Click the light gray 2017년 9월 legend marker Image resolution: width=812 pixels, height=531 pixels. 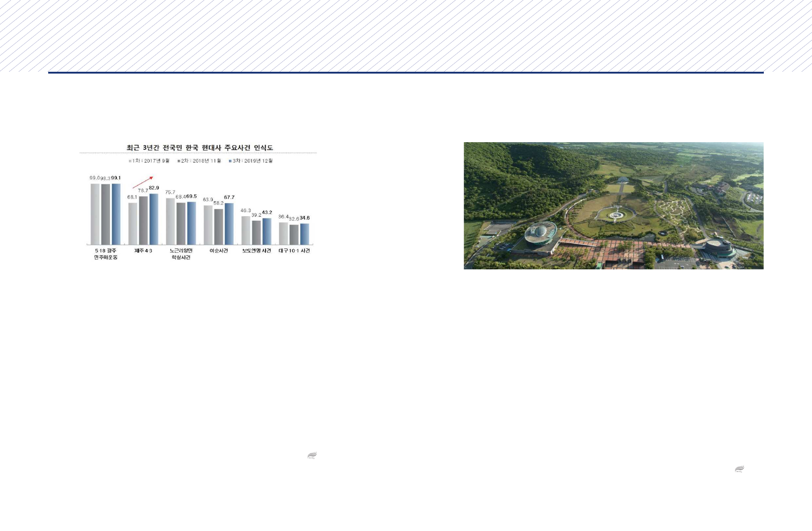130,161
